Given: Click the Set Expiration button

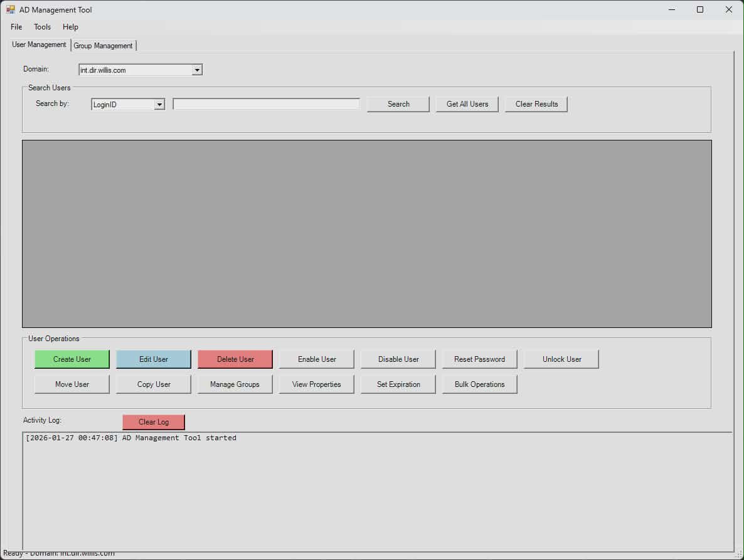Looking at the screenshot, I should click(x=398, y=384).
